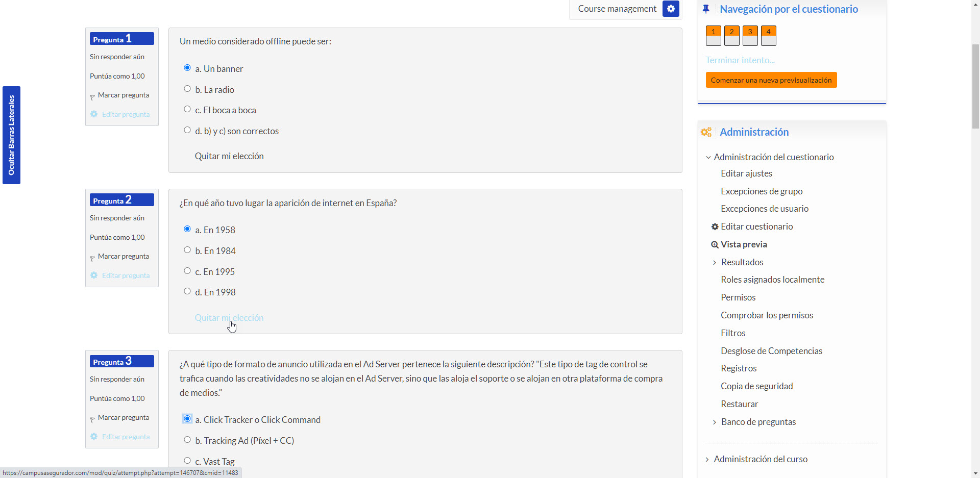
Task: Click the gear icon next to Editar cuestionario
Action: 715,227
